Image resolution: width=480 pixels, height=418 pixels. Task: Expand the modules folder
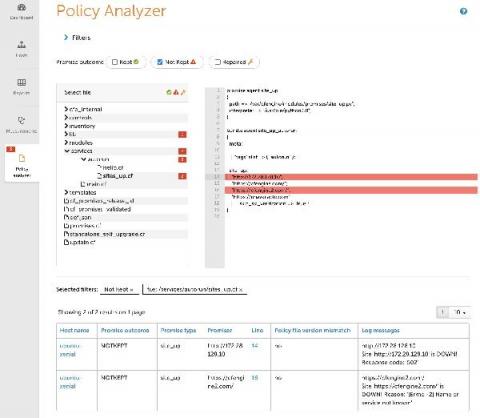pos(66,142)
